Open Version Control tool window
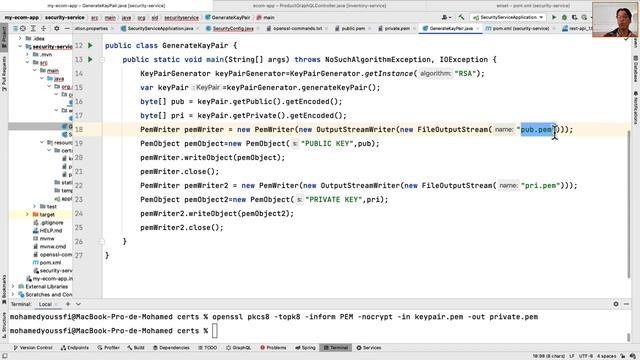Viewport: 640px width, 360px height. click(33, 348)
